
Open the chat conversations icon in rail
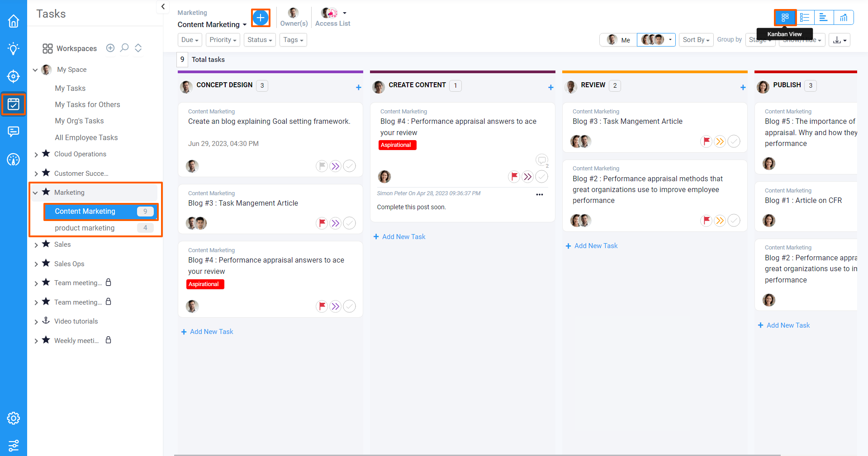[x=14, y=132]
